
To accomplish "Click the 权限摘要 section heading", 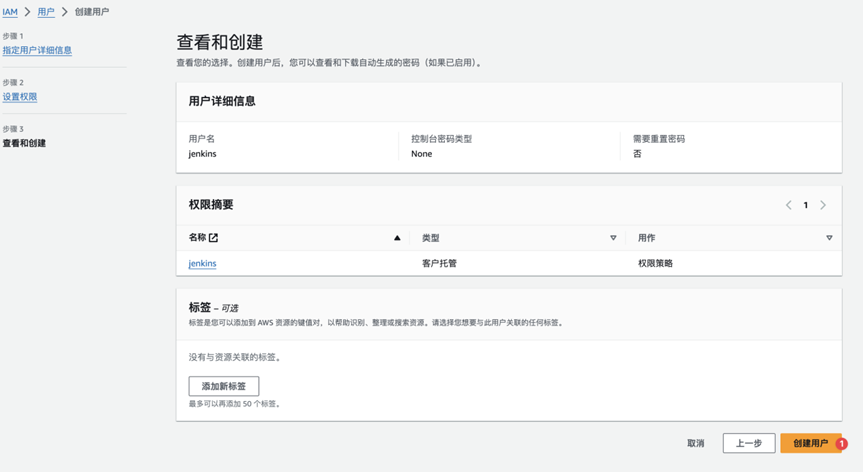I will 211,205.
